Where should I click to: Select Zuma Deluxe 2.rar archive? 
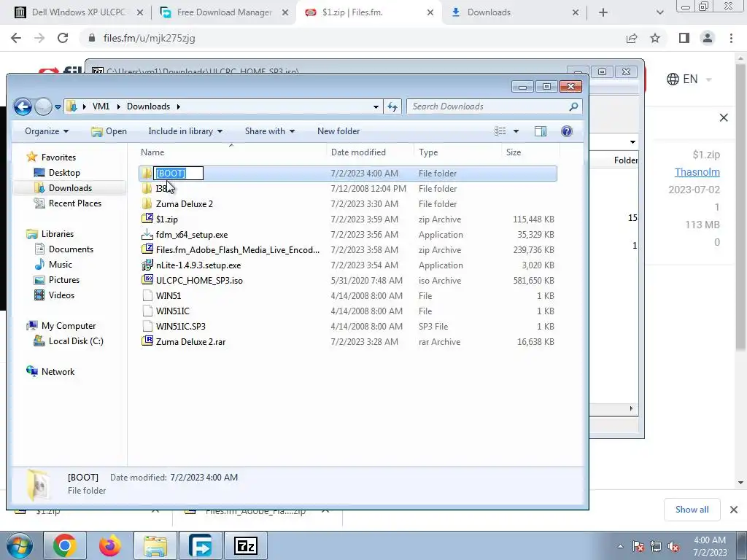coord(190,341)
